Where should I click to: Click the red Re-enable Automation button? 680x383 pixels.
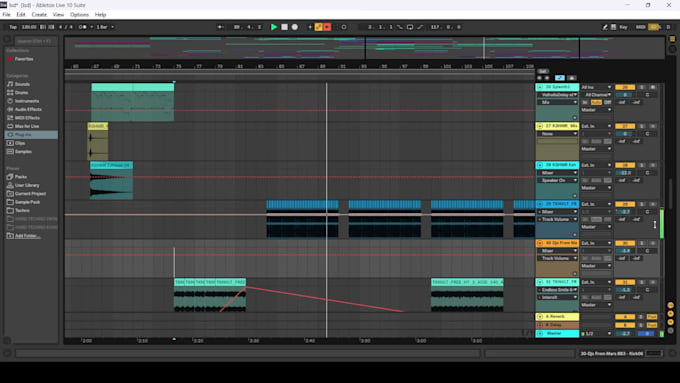pos(327,27)
